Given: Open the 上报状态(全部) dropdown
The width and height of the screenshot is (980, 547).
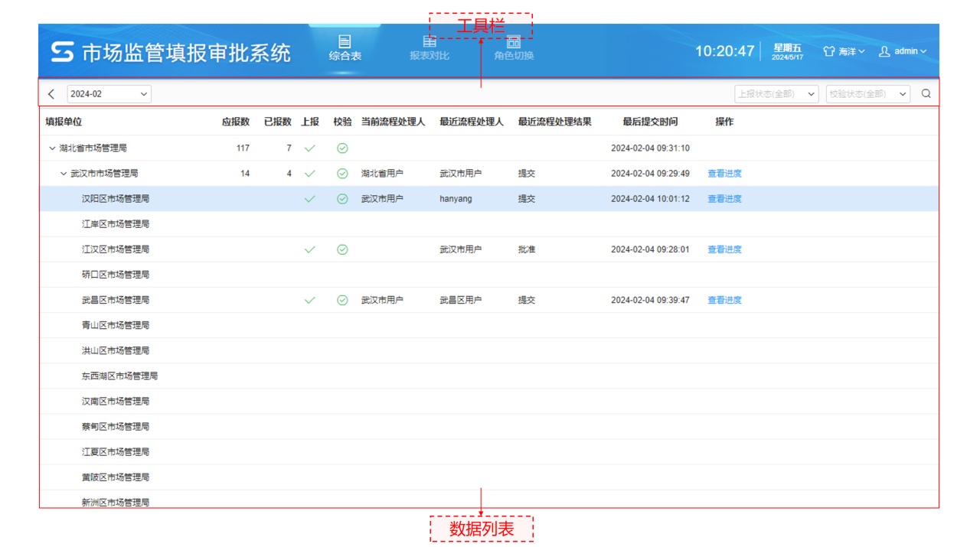Looking at the screenshot, I should point(776,93).
